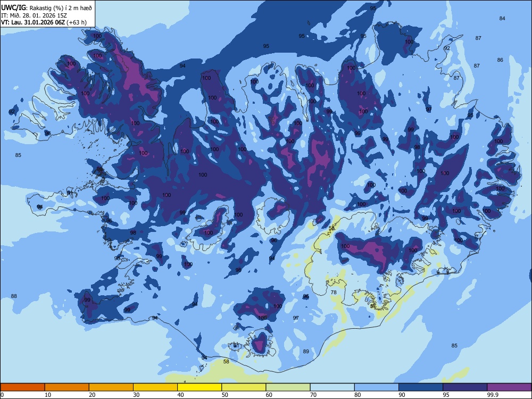Select the 'IT: Mið. 28. 01. 2026 15Z' line
532x399 pixels.
pyautogui.click(x=34, y=15)
